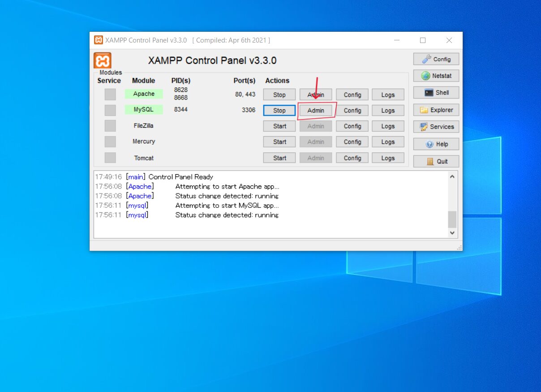The width and height of the screenshot is (541, 392).
Task: Click the 'Actions' column header
Action: (x=277, y=81)
